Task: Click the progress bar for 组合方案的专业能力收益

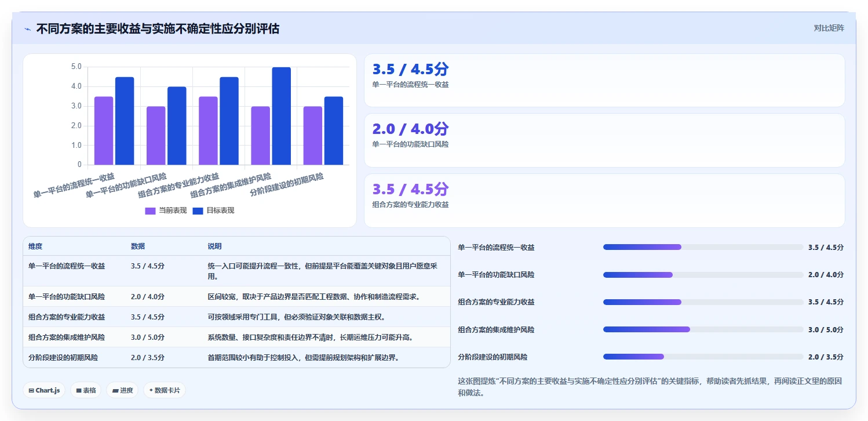Action: [x=703, y=302]
